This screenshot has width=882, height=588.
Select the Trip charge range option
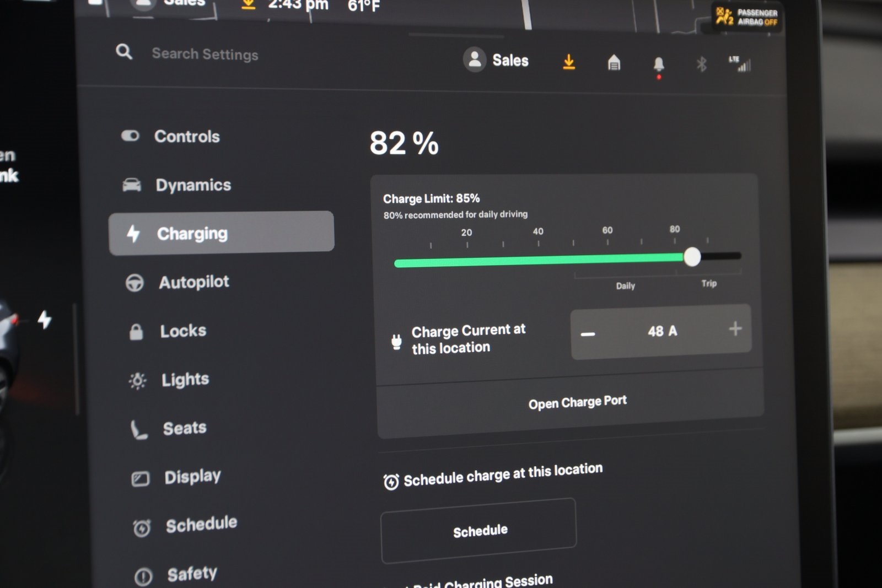point(709,283)
